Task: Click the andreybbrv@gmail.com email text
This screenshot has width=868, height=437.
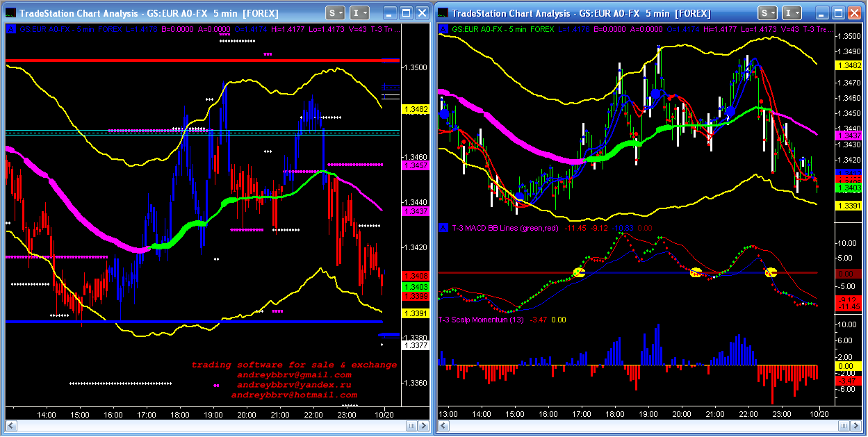Action: [x=294, y=374]
